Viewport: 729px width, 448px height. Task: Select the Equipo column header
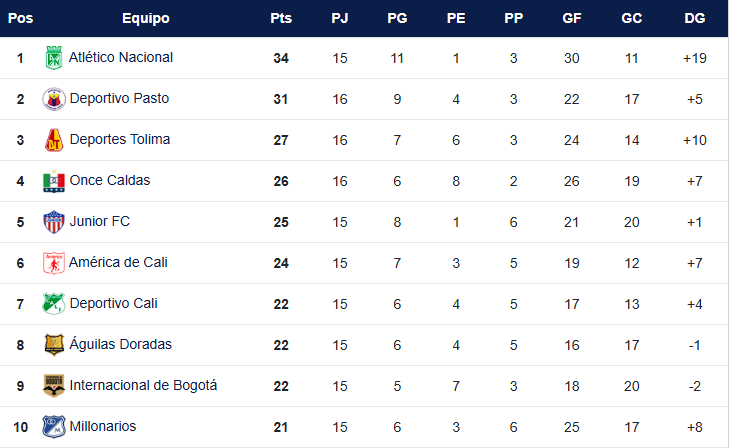[145, 18]
